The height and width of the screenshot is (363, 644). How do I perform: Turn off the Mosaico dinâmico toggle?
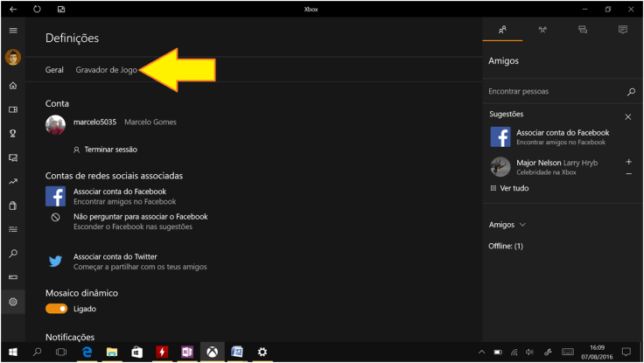coord(56,309)
